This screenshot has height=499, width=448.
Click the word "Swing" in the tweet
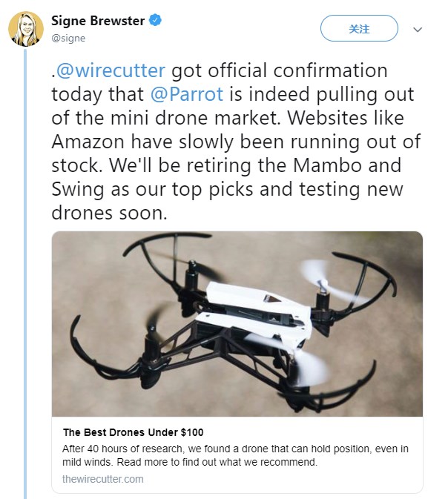(x=77, y=189)
